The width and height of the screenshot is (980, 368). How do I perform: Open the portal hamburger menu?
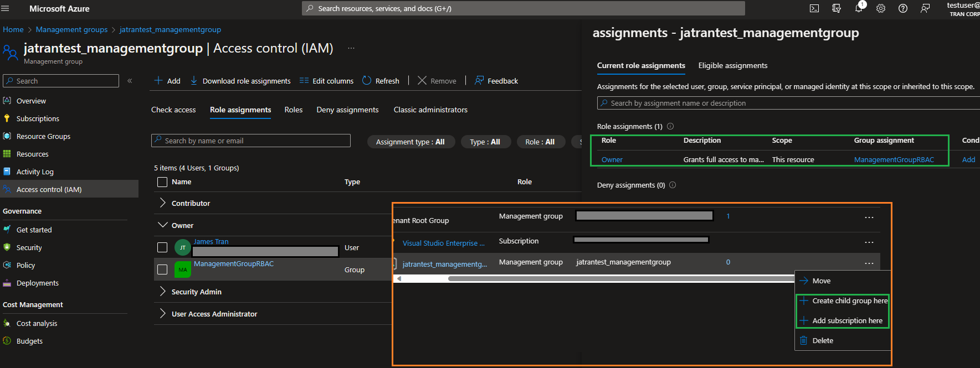coord(6,8)
